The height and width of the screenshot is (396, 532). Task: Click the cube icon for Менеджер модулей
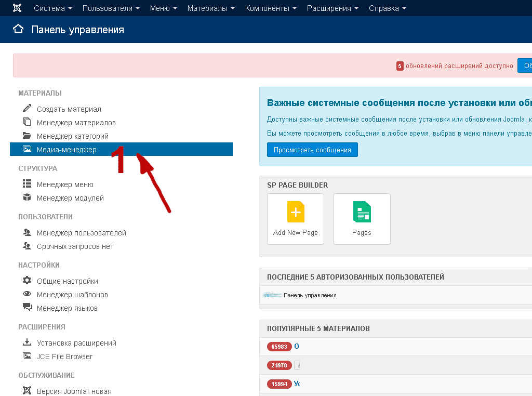point(27,197)
